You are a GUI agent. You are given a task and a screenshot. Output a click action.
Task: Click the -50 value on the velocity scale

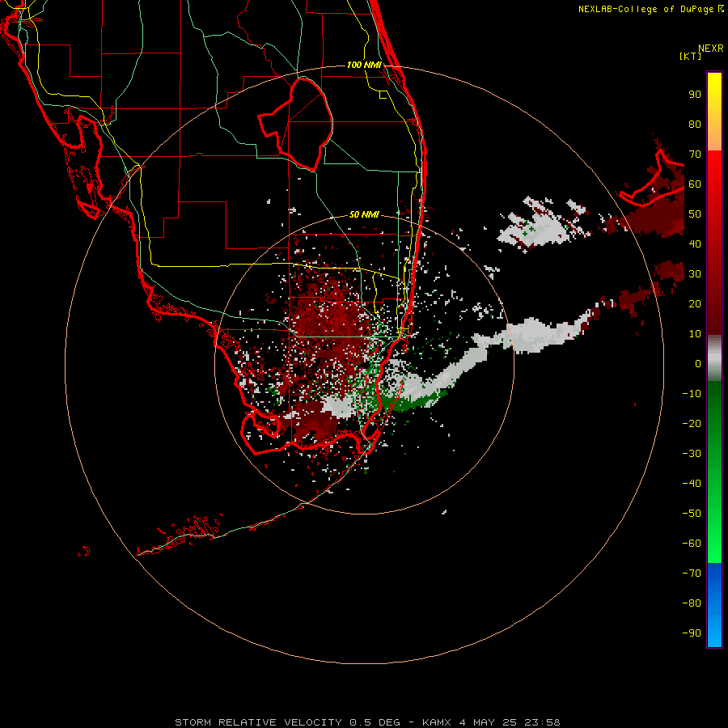point(692,514)
